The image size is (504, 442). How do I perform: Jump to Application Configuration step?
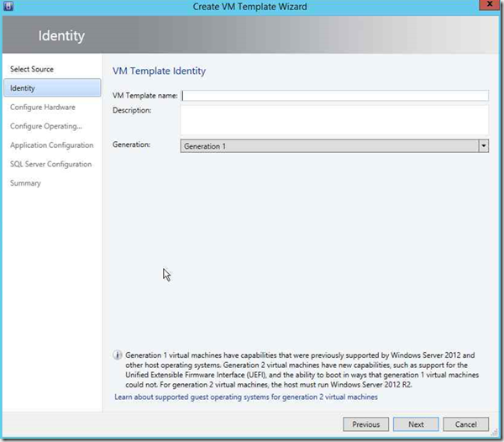(51, 145)
